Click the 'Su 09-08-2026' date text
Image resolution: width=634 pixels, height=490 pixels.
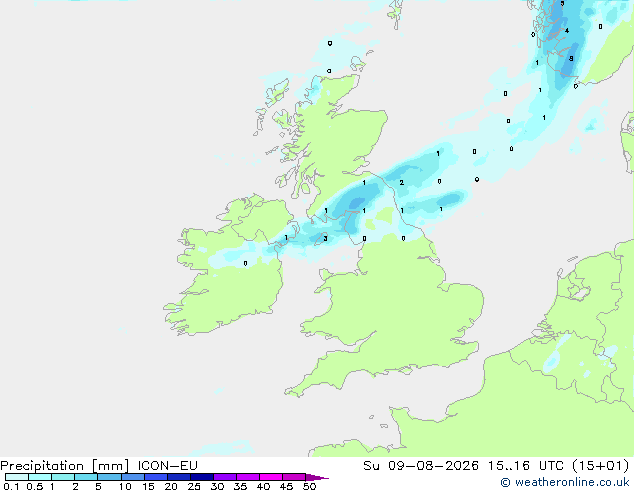pos(421,466)
